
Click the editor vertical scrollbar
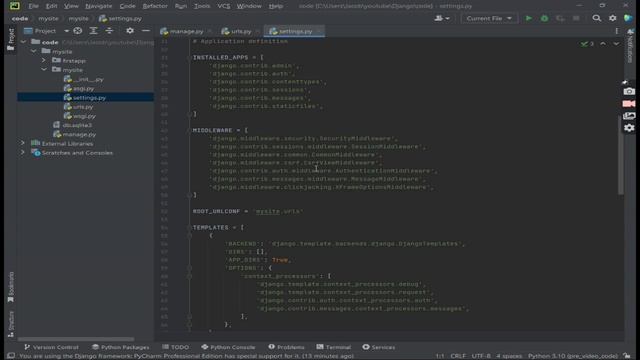point(621,155)
